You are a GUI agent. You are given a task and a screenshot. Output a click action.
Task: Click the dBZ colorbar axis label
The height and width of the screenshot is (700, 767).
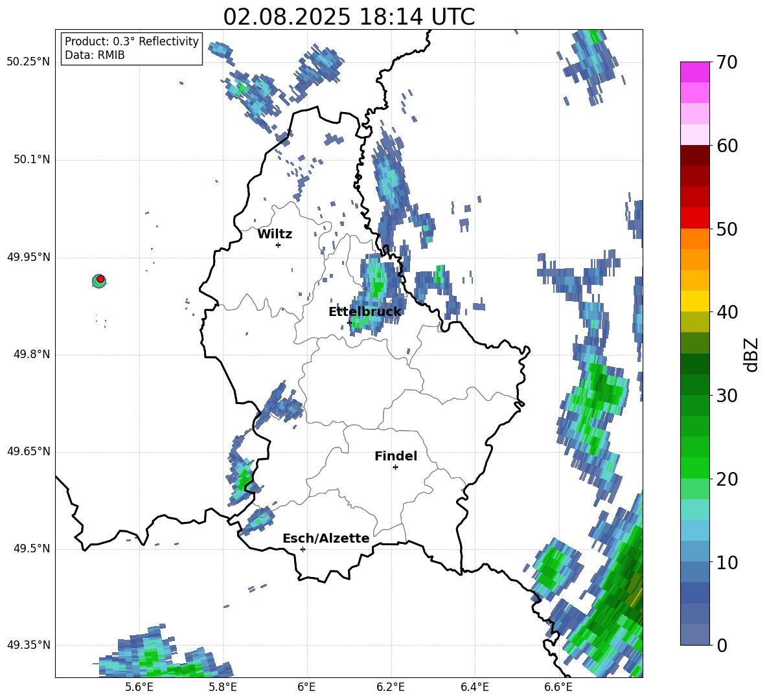[751, 354]
